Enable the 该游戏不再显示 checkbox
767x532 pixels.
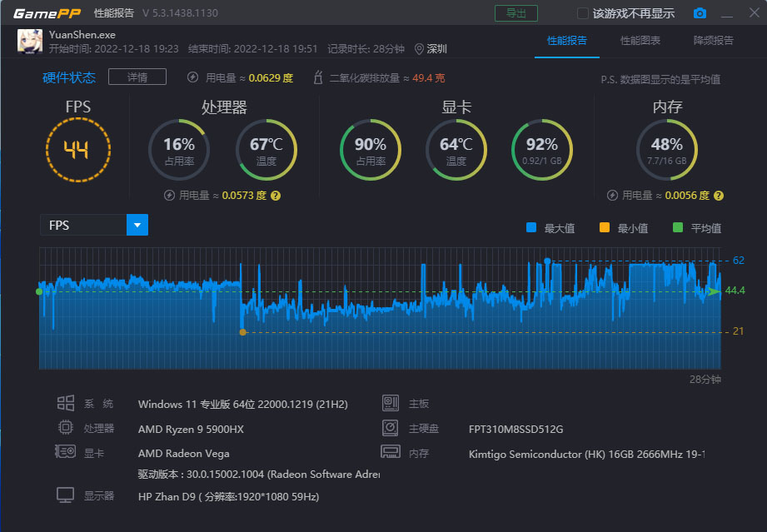[x=583, y=13]
